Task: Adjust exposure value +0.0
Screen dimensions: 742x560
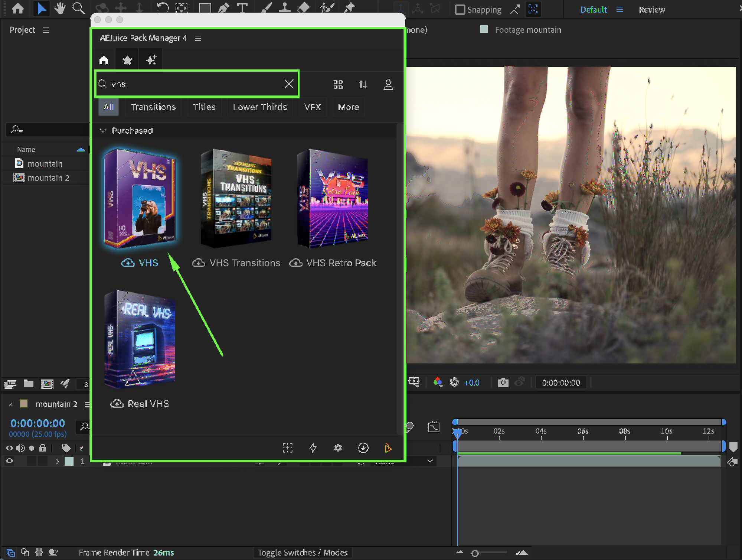Action: pyautogui.click(x=471, y=382)
